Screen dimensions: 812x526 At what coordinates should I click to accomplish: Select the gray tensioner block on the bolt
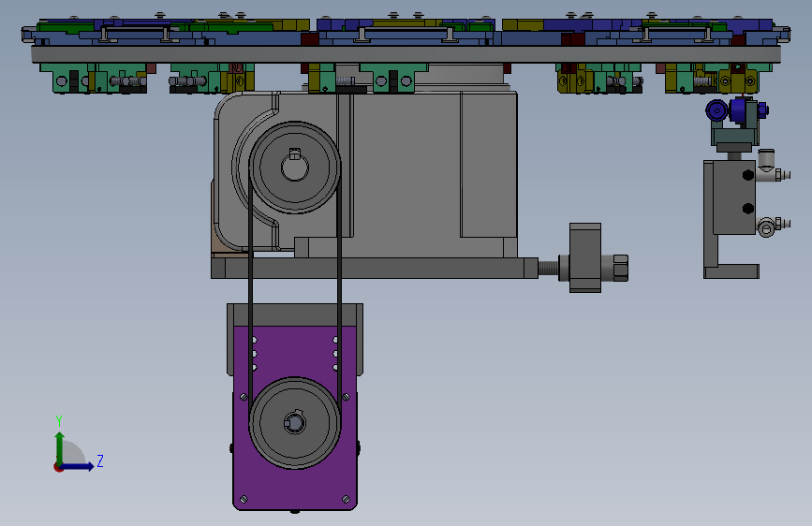tap(585, 257)
